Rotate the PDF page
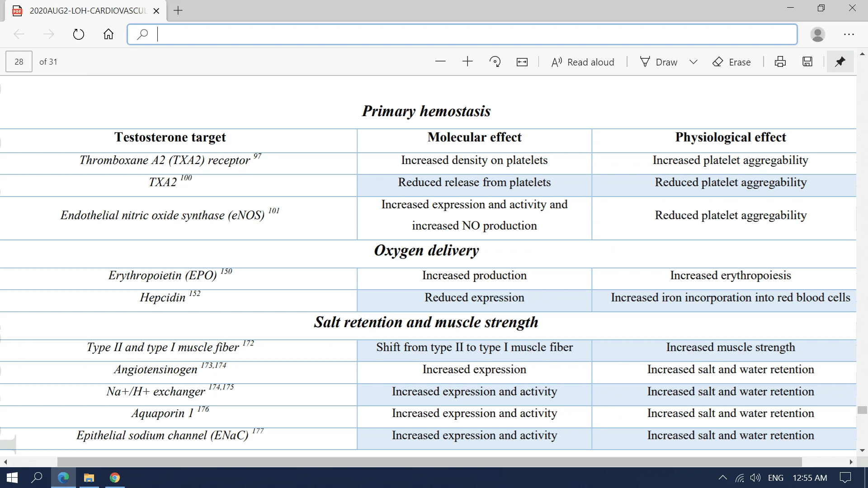Viewport: 868px width, 488px height. [495, 62]
